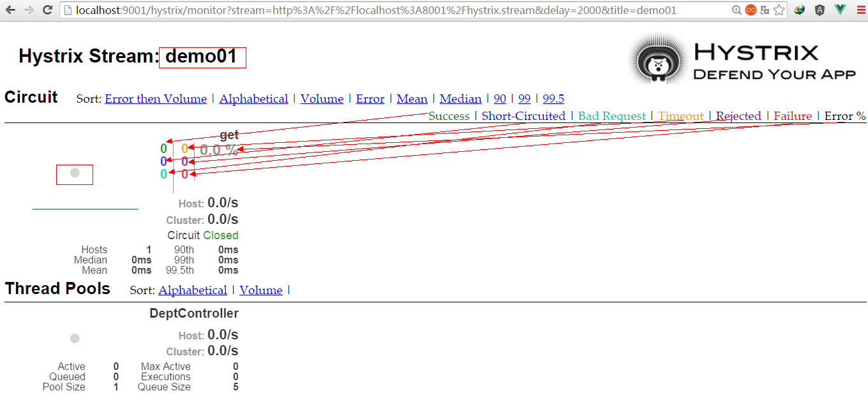
Task: Open the download manager globe extension
Action: (800, 10)
